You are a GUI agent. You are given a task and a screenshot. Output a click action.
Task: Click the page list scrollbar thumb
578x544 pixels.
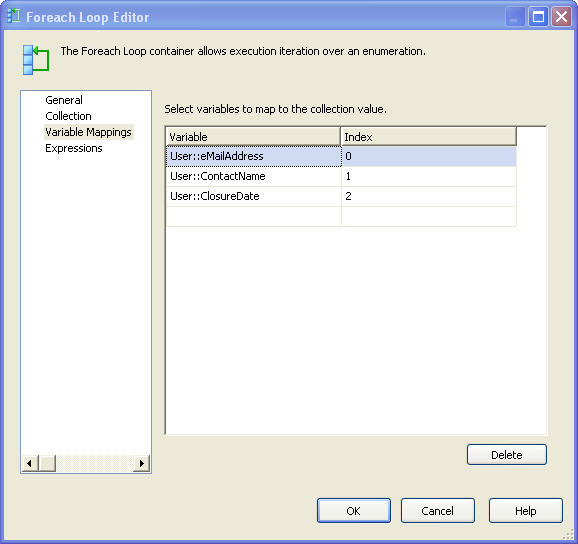[47, 463]
